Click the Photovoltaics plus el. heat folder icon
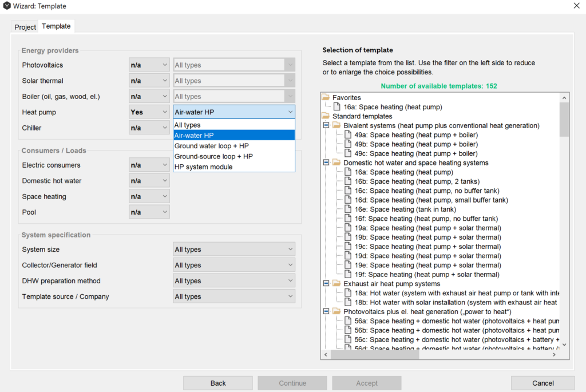The width and height of the screenshot is (586, 392). pos(336,312)
